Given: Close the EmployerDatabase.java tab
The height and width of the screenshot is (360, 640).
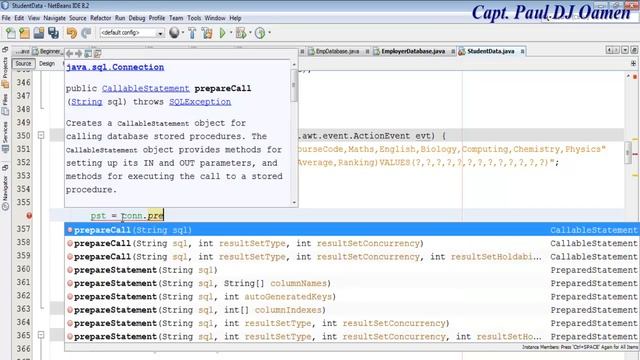Looking at the screenshot, I should pyautogui.click(x=453, y=51).
